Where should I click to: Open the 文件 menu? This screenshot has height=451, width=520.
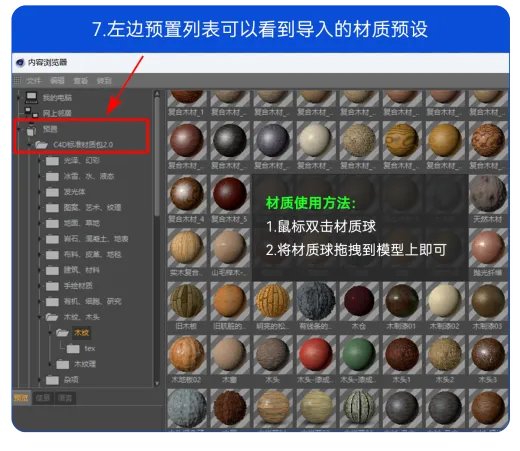pos(34,80)
